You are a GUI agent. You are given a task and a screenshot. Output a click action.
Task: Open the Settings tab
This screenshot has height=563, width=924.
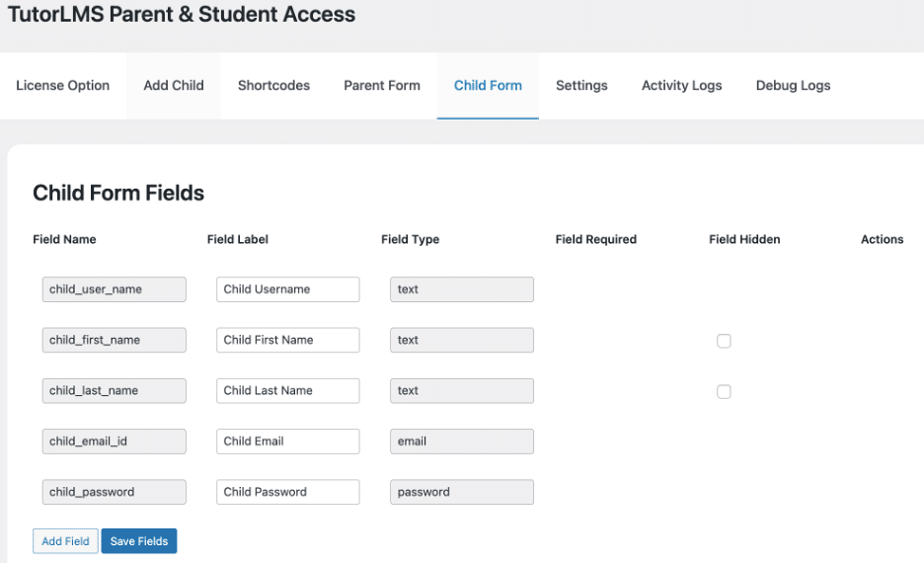581,86
